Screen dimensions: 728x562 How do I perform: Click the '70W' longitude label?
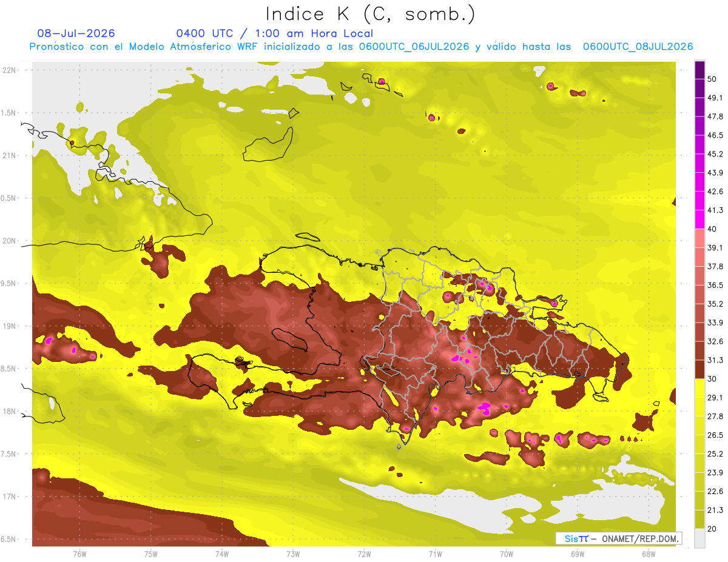506,554
